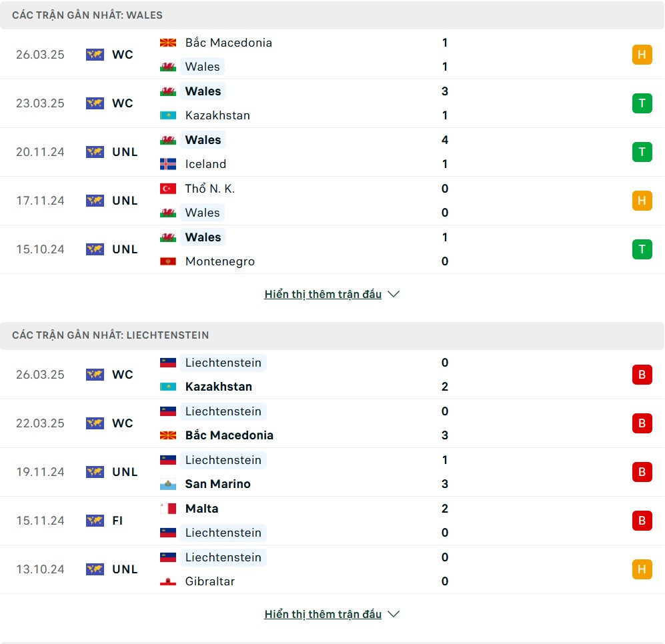This screenshot has height=644, width=665.
Task: Click the Gibraltar flag icon
Action: (x=168, y=582)
